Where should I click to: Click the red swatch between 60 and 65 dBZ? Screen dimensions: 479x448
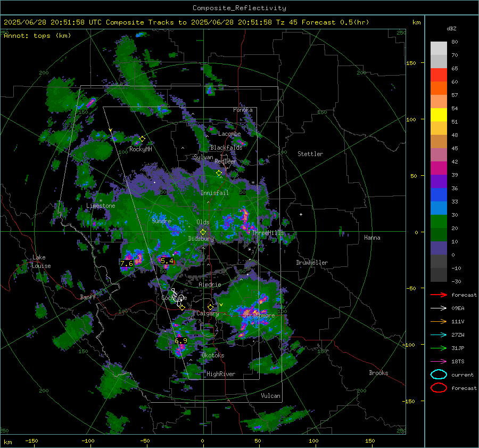click(x=439, y=75)
